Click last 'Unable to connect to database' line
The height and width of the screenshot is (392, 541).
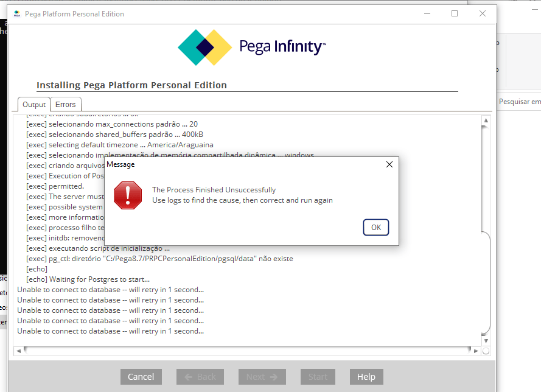(x=110, y=331)
